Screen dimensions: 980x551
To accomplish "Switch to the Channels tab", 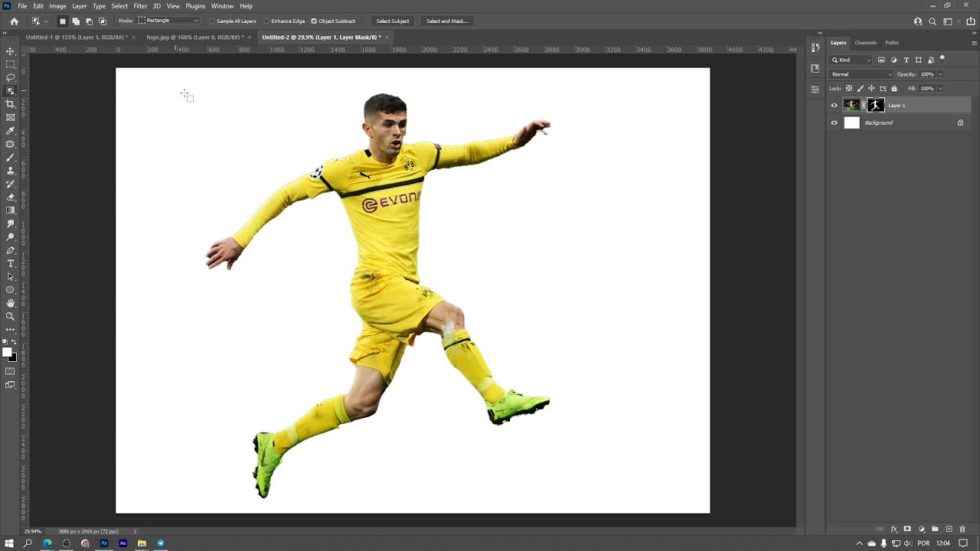I will (x=865, y=43).
